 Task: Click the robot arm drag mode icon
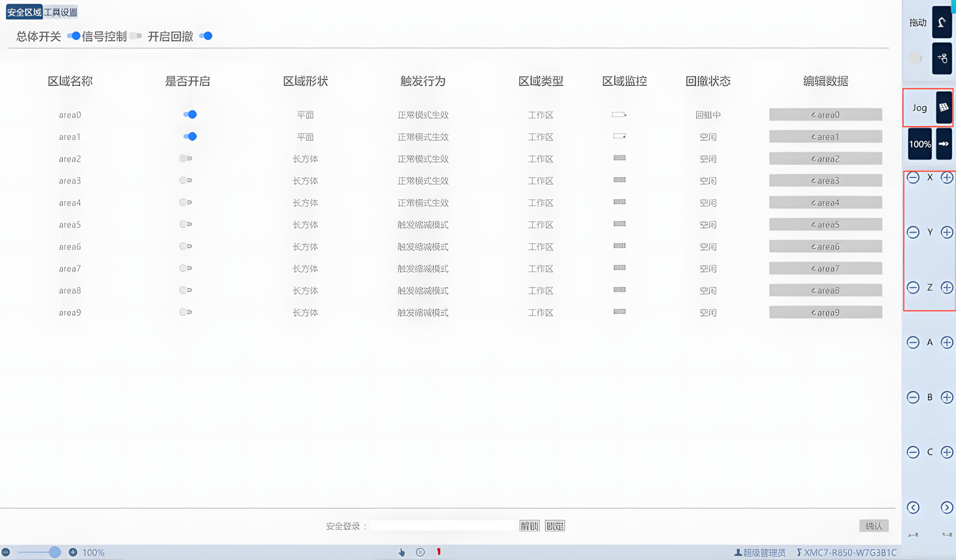coord(942,22)
